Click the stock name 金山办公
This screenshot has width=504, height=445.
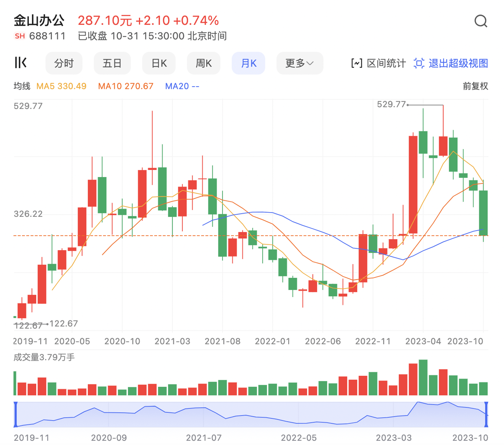(39, 20)
